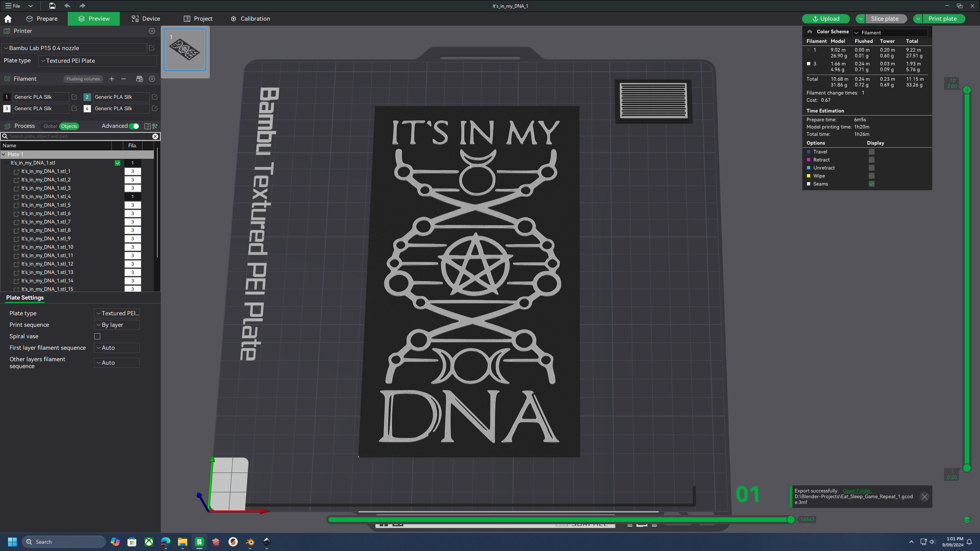Disable Seams display checkbox

(872, 184)
